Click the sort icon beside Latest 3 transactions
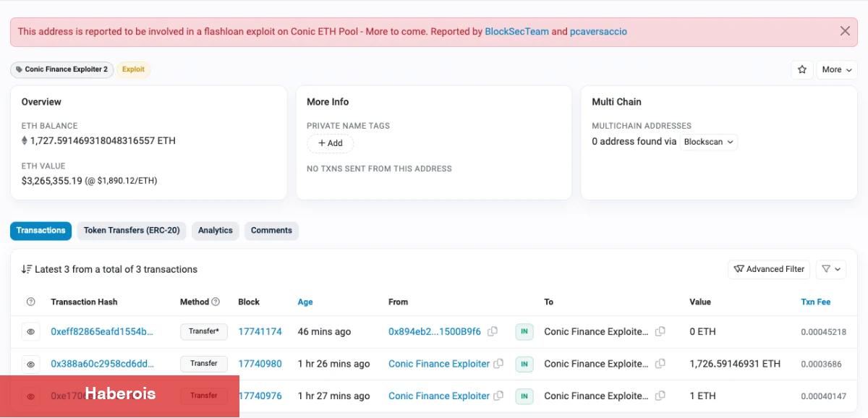868x418 pixels. 27,269
